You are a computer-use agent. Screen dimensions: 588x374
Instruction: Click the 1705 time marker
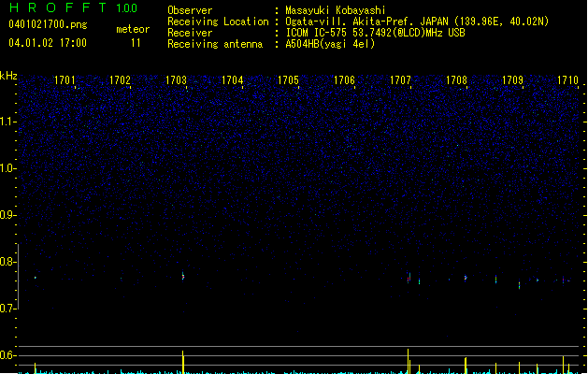click(288, 80)
